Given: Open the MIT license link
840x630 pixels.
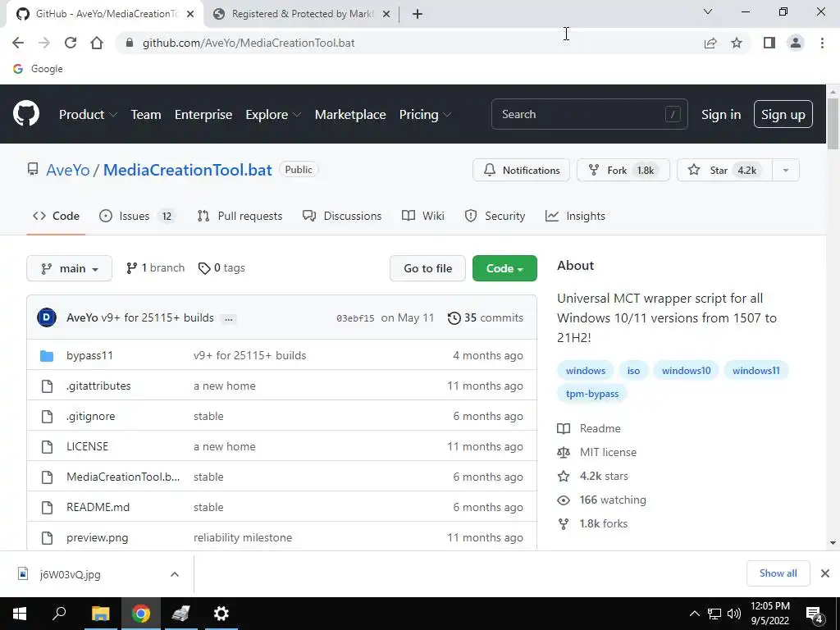Looking at the screenshot, I should click(608, 452).
